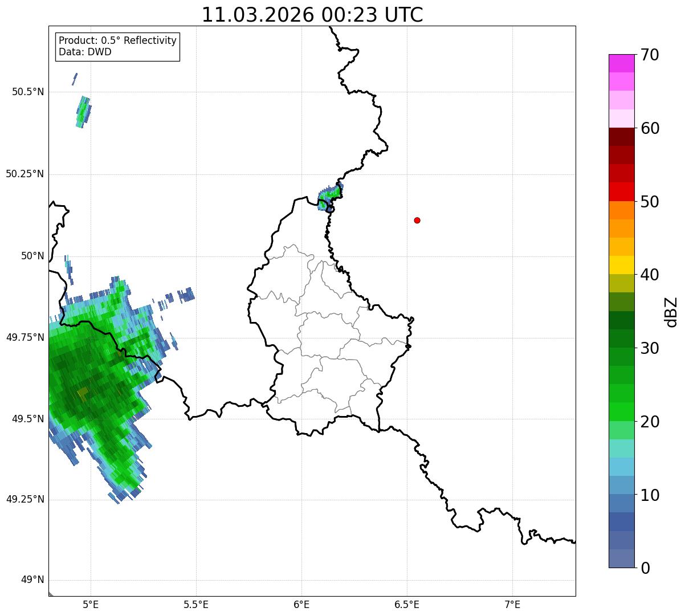Click the '49.75°N' latitude label
This screenshot has height=616, width=685.
point(25,337)
